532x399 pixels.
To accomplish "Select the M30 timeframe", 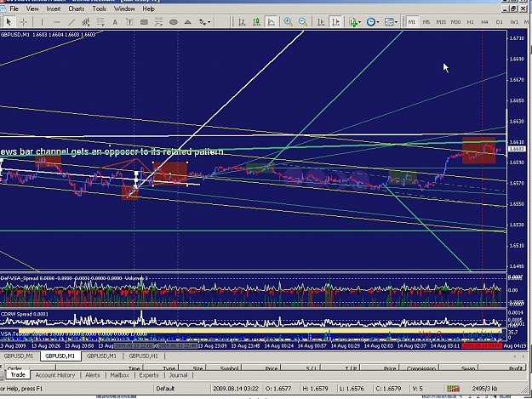I will (x=455, y=22).
